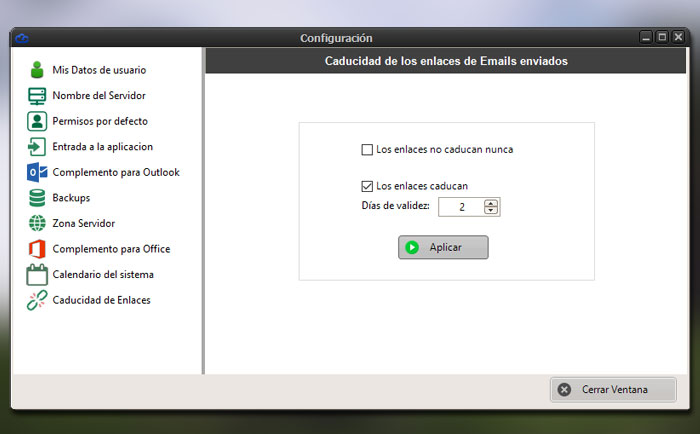The width and height of the screenshot is (700, 434).
Task: Select Calendario del sistema entry
Action: click(103, 274)
